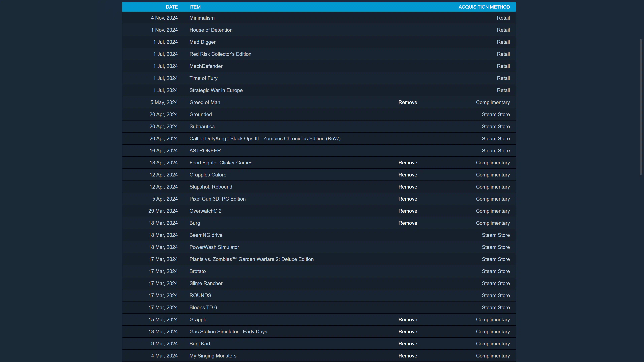The width and height of the screenshot is (644, 362).
Task: Click the 4 Nov, 2024 date
Action: [x=164, y=18]
